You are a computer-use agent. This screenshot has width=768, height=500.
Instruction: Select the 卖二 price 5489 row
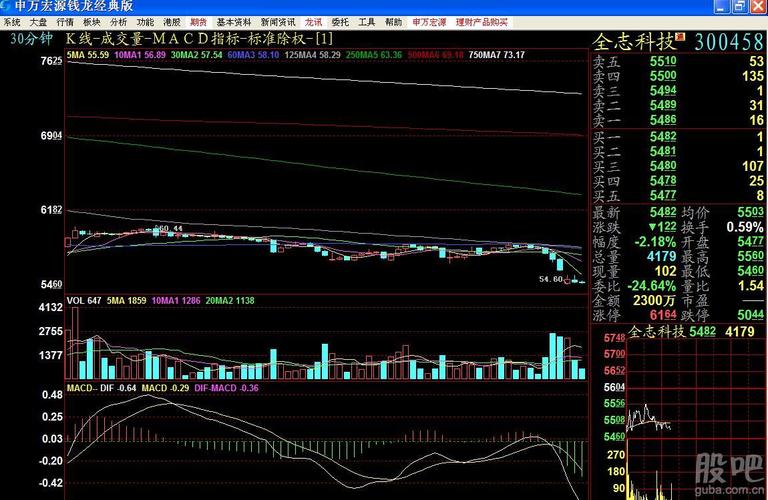tap(678, 105)
